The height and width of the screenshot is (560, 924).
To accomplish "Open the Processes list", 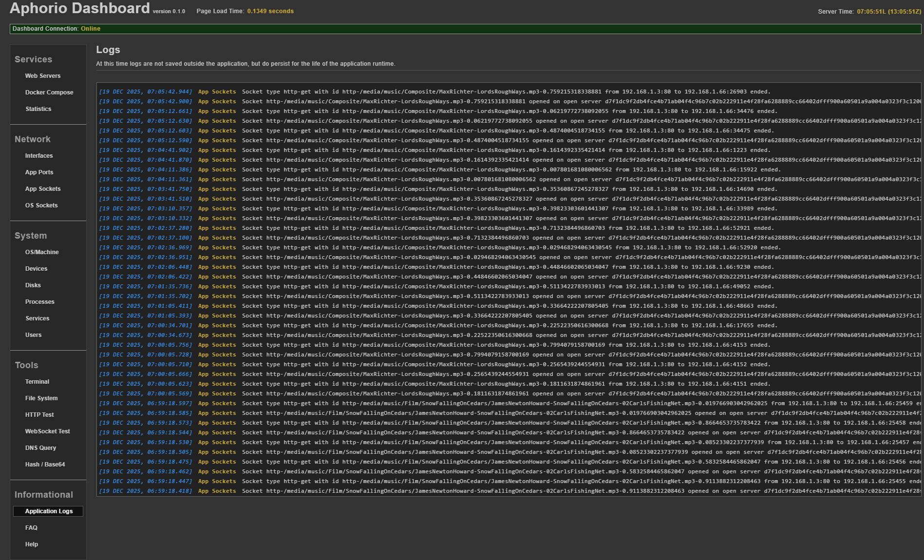I will pos(40,302).
